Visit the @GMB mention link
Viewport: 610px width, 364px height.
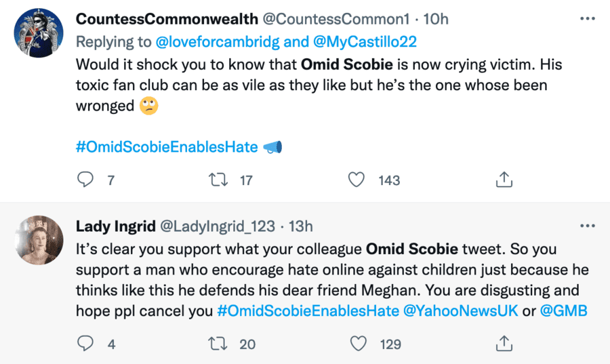click(565, 311)
